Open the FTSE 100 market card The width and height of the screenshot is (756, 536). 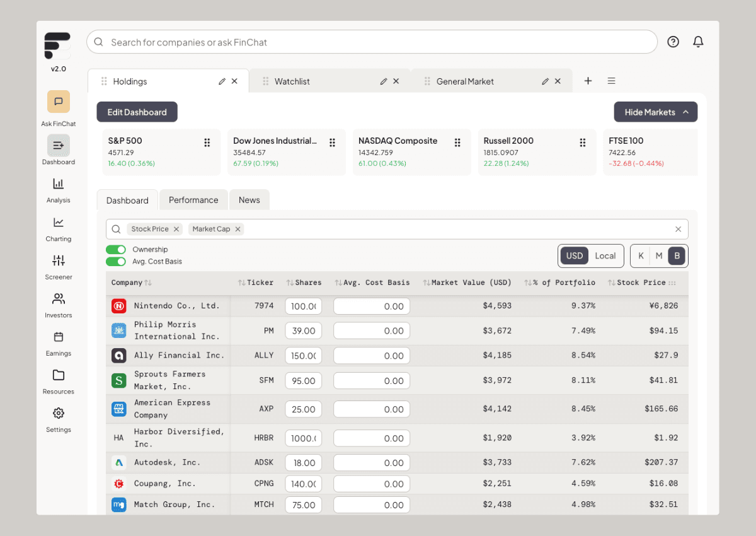(650, 152)
